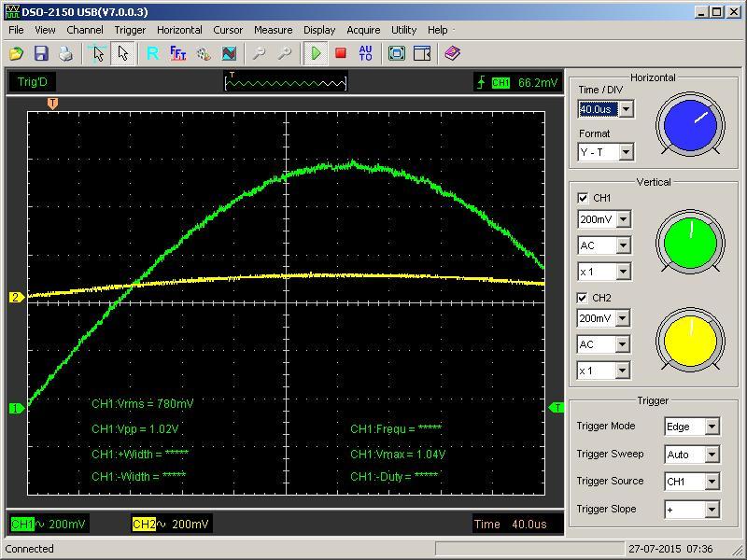Image resolution: width=747 pixels, height=560 pixels.
Task: Click the CH2 200mV status label
Action: click(171, 525)
